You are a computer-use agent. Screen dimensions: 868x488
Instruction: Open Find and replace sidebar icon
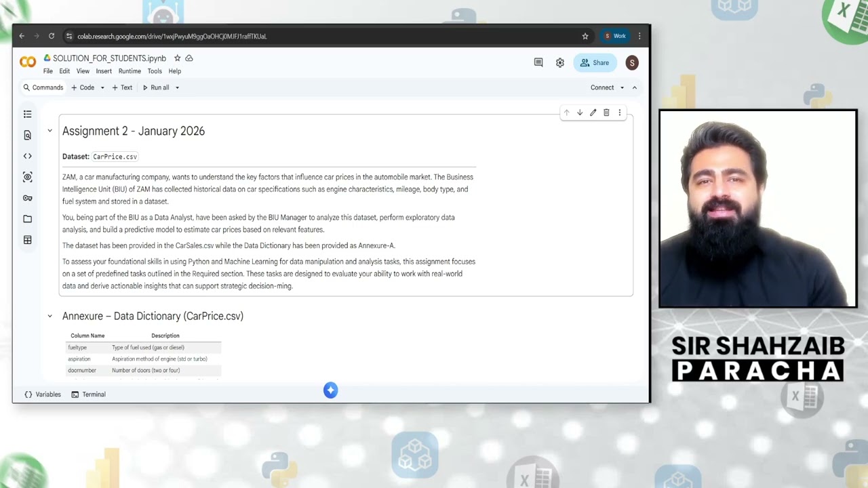27,135
